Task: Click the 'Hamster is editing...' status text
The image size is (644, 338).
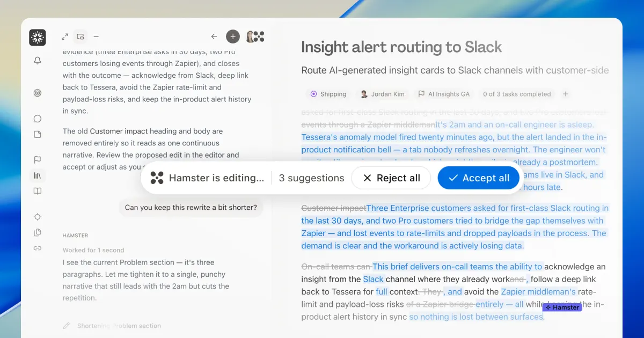Action: (x=216, y=178)
